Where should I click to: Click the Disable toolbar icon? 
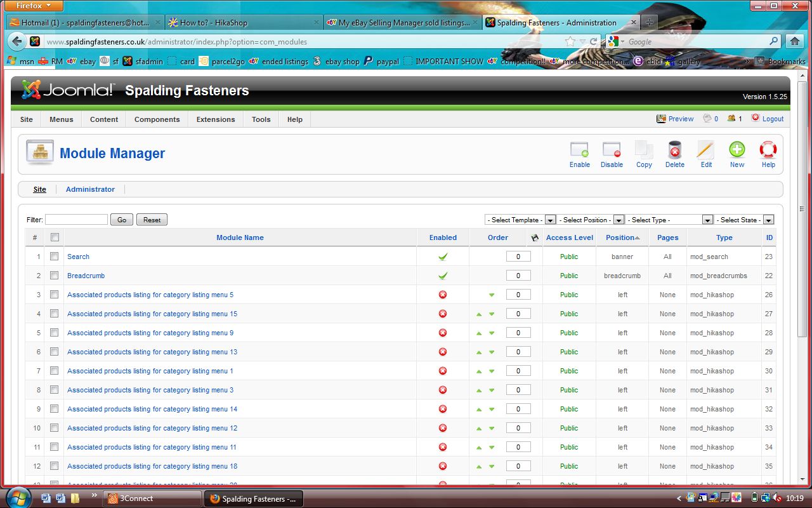(612, 151)
